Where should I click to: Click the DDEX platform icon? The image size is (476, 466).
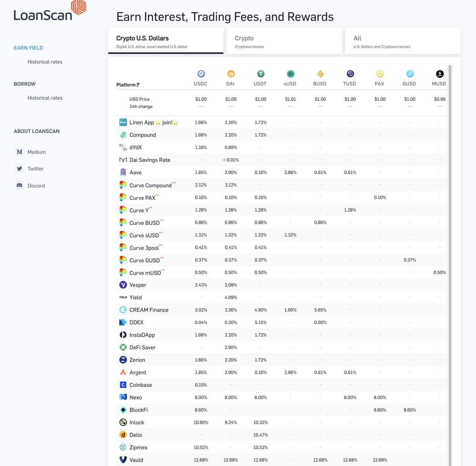coord(123,322)
